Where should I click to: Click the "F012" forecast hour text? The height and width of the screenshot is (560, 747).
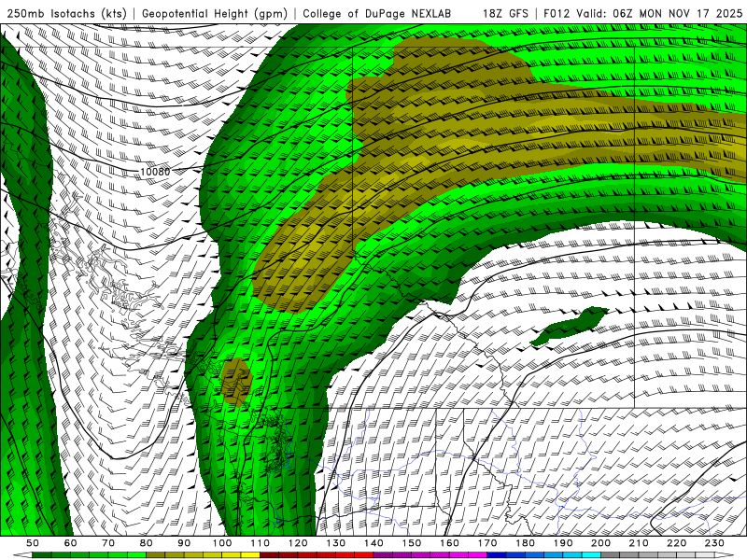[557, 13]
